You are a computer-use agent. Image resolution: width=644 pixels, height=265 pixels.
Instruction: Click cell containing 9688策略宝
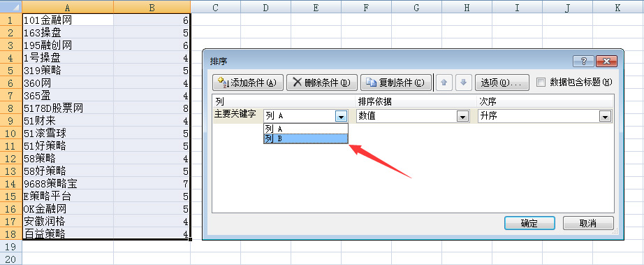tap(68, 184)
